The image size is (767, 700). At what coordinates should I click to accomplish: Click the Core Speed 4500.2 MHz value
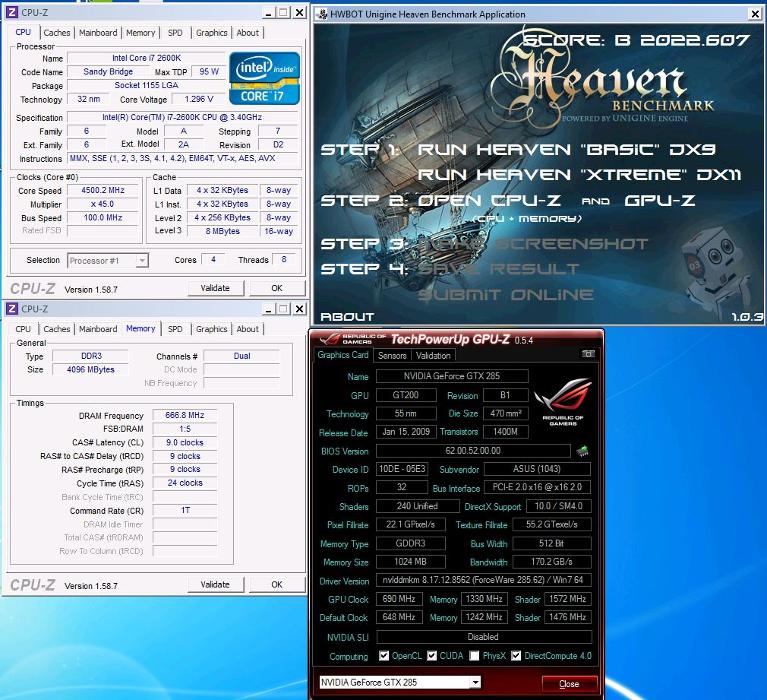click(x=103, y=190)
